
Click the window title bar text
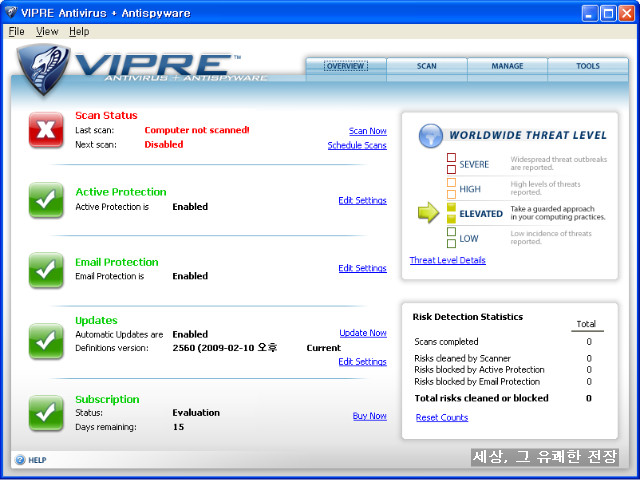click(106, 13)
